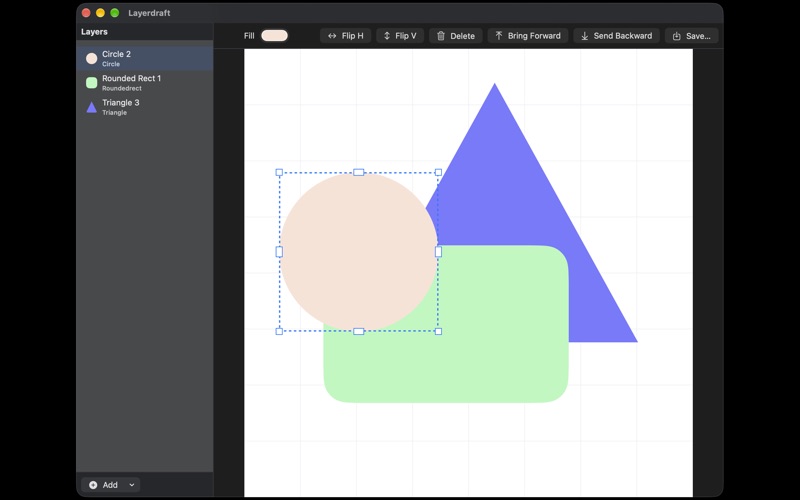Click the Flip V button

[400, 36]
